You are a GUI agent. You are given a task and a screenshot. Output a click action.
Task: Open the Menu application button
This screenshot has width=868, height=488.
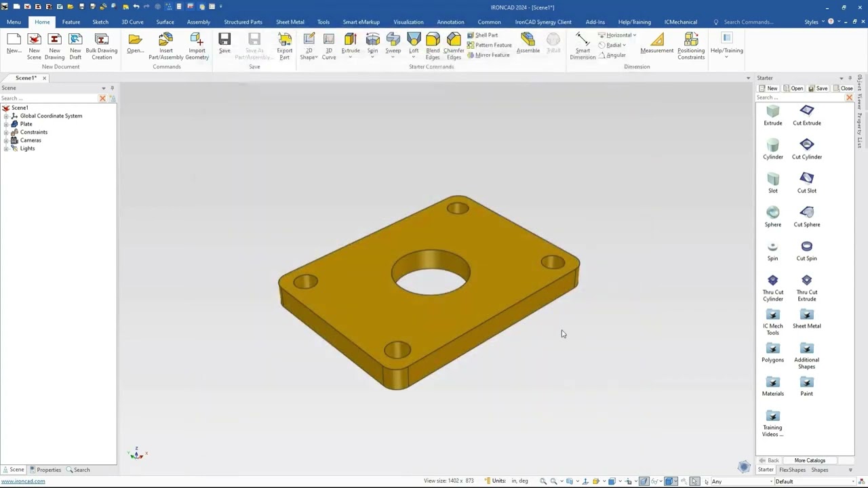[14, 22]
